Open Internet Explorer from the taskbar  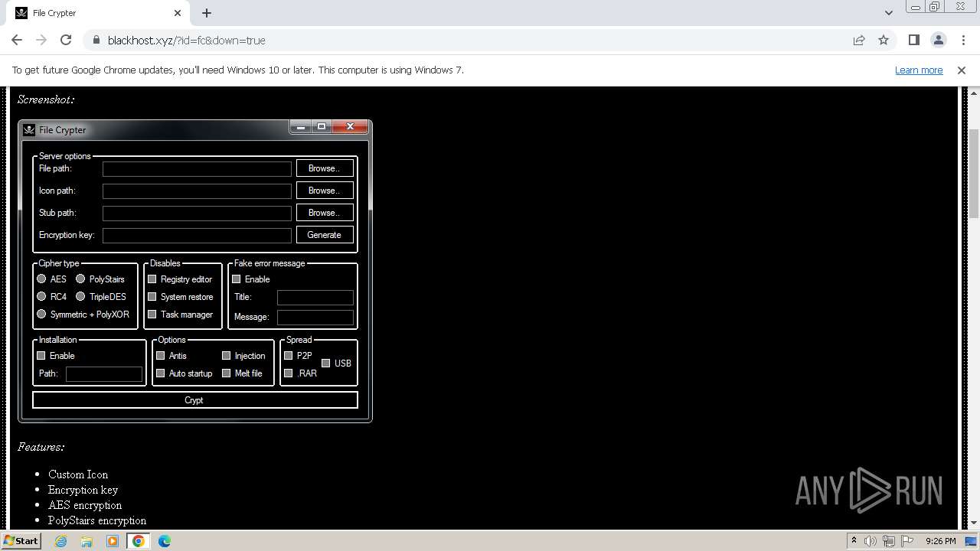60,541
